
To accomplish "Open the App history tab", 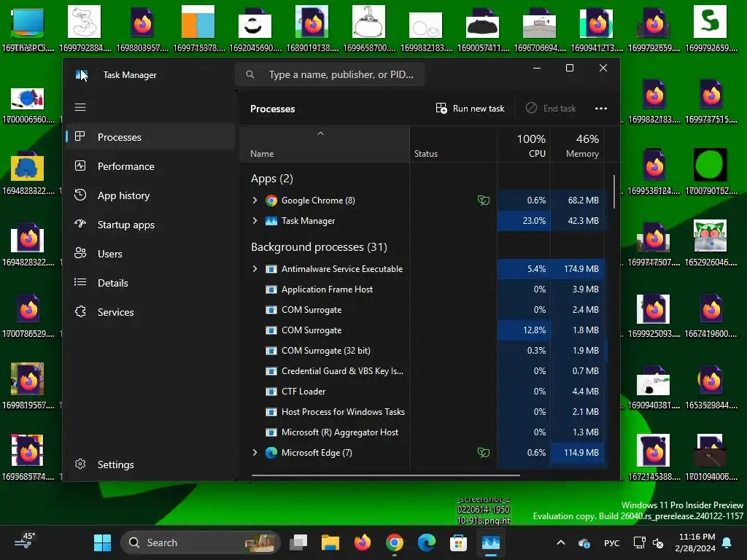I will coord(150,195).
